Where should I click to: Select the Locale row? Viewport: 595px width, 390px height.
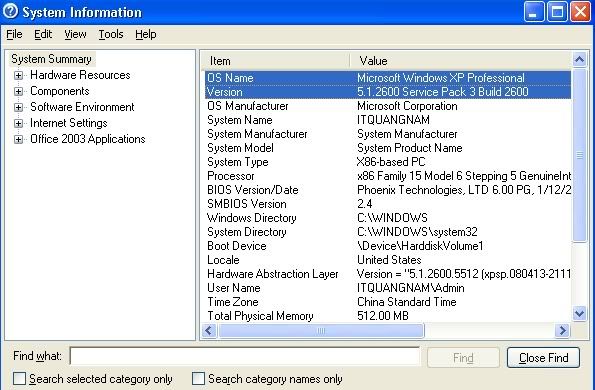[388, 260]
